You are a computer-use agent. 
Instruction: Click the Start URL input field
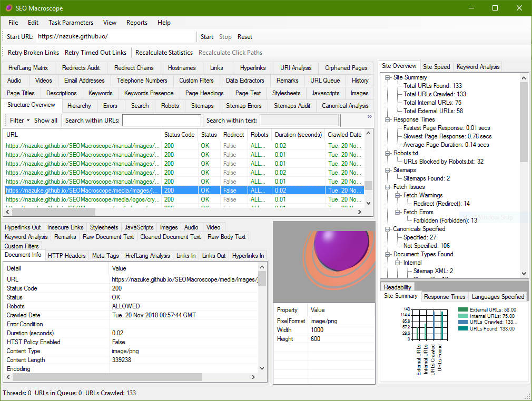[115, 37]
